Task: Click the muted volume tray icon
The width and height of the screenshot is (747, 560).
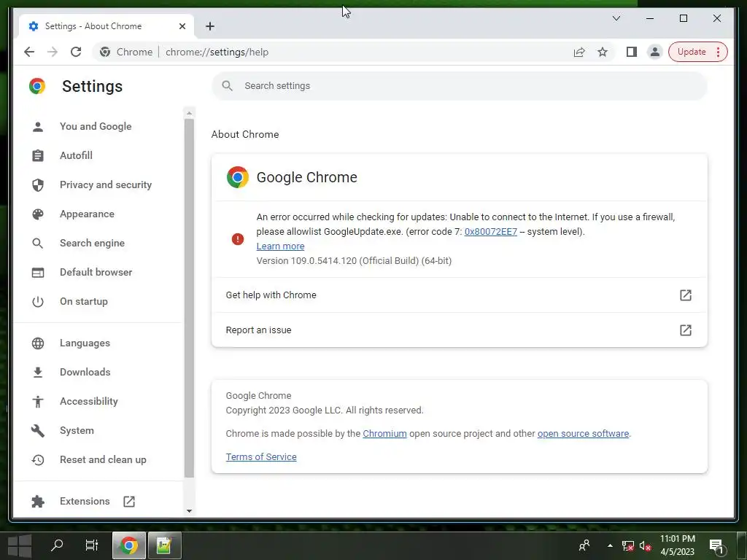Action: click(x=645, y=545)
